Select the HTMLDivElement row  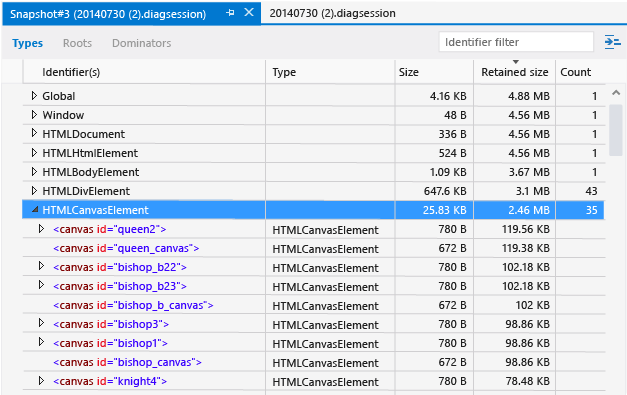314,191
